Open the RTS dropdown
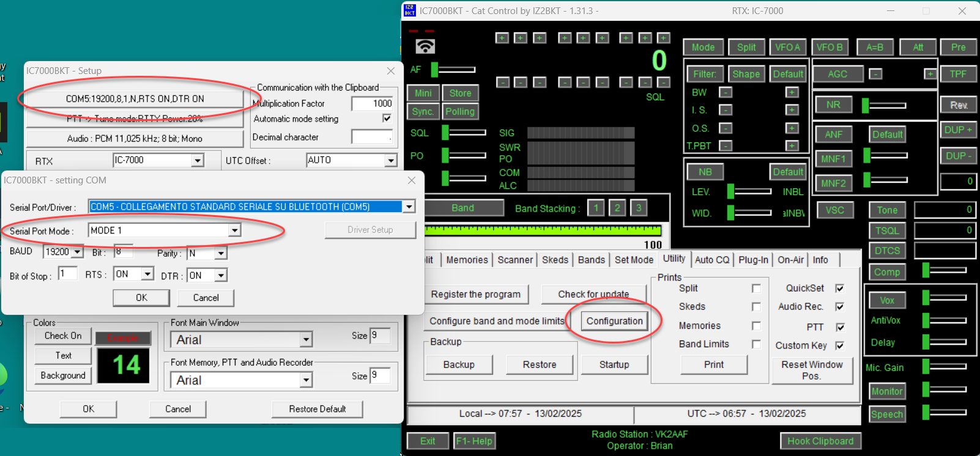The image size is (980, 456). tap(147, 274)
